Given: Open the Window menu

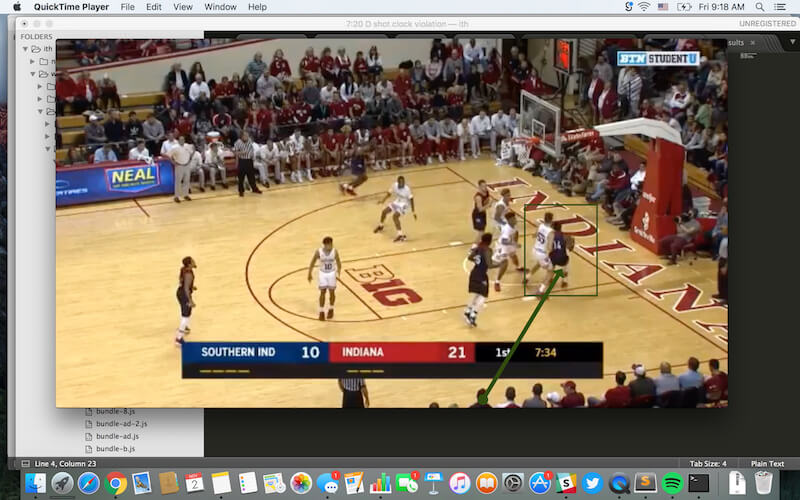Looking at the screenshot, I should (x=220, y=7).
